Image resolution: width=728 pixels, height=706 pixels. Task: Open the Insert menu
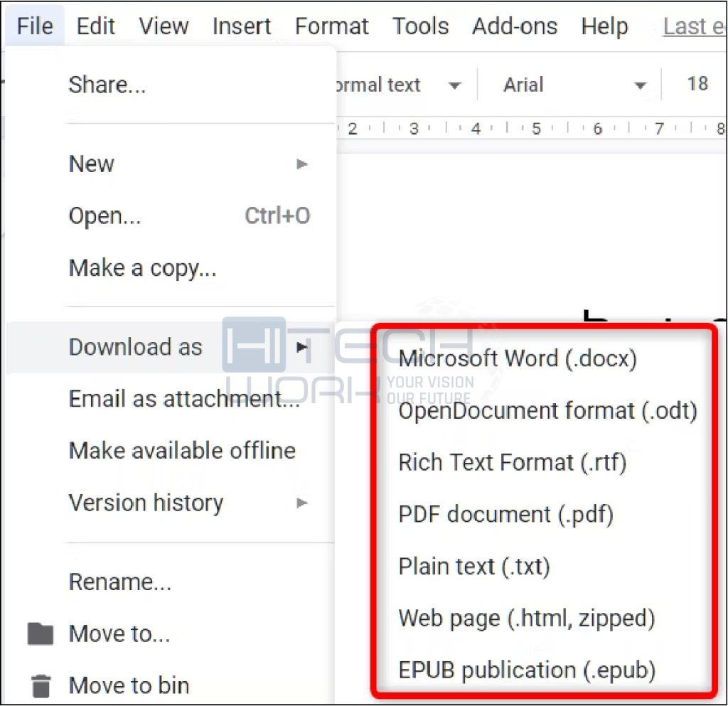(x=242, y=26)
